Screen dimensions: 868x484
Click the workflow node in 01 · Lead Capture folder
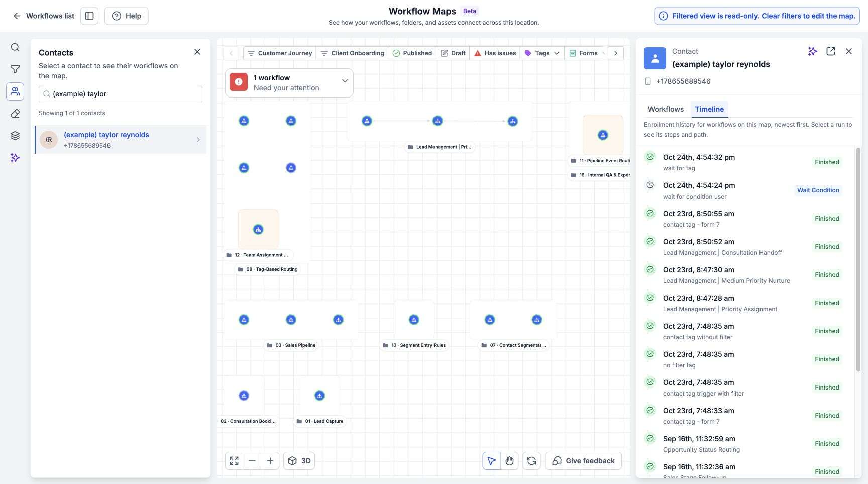pyautogui.click(x=319, y=396)
